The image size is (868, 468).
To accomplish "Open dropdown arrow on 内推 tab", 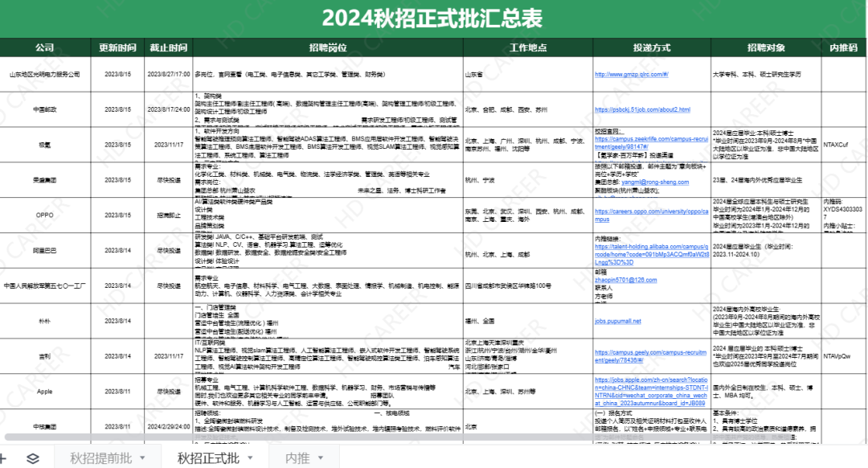I will 321,458.
